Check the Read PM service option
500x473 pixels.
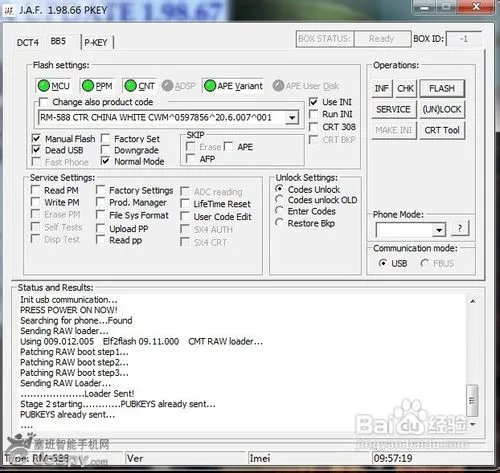click(x=35, y=190)
